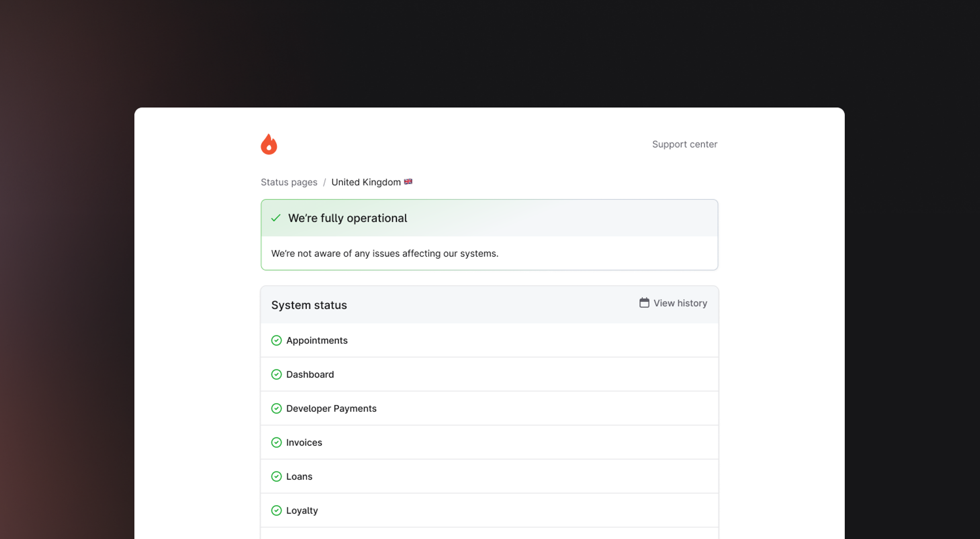Click Dashboard green status check icon
The image size is (980, 539).
tap(276, 374)
